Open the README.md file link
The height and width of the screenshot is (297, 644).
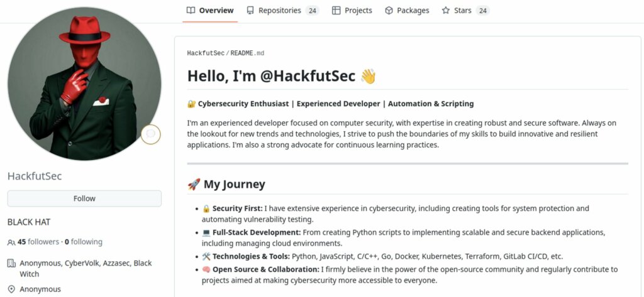pos(247,53)
